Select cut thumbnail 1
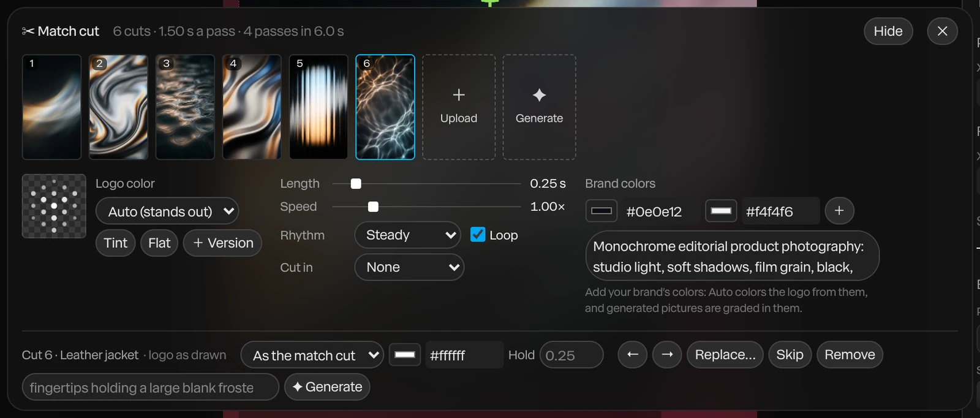This screenshot has height=418, width=980. pyautogui.click(x=52, y=107)
